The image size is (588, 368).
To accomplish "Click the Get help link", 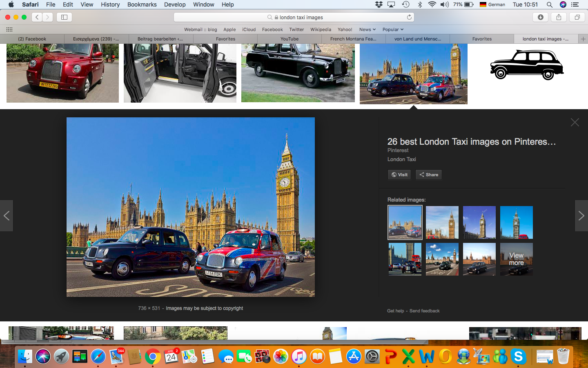I will point(396,311).
